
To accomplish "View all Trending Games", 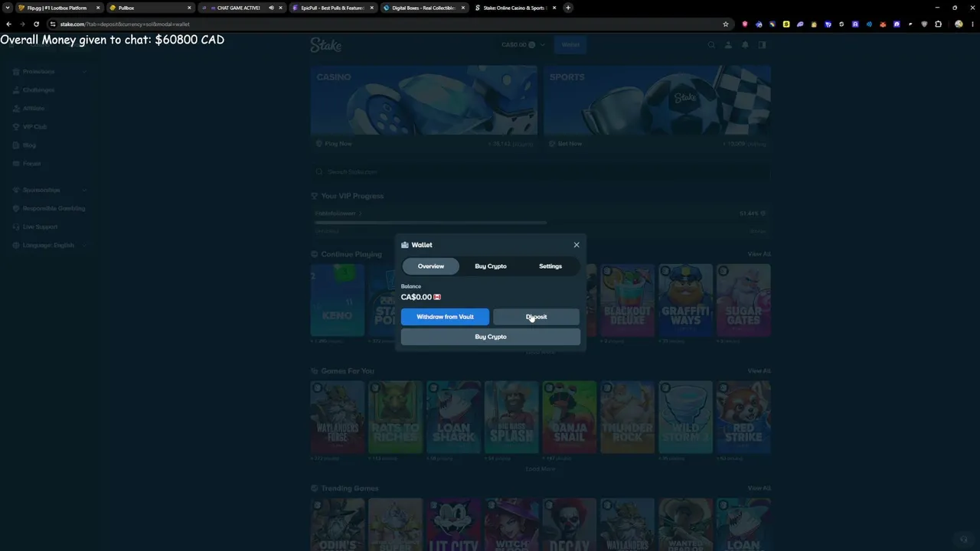I will 759,488.
